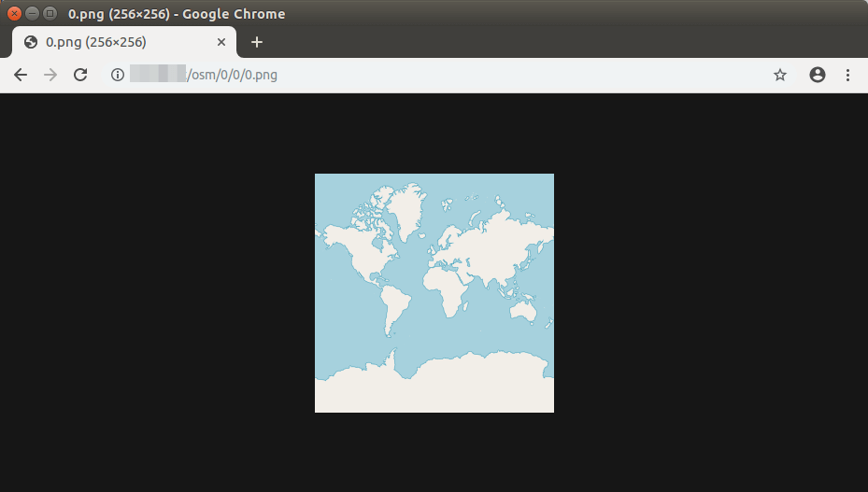This screenshot has height=492, width=868.
Task: Open a new tab with the plus button
Action: click(x=257, y=42)
